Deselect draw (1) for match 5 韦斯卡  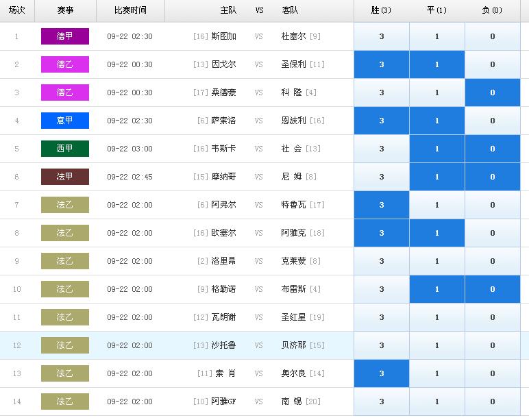tap(437, 149)
